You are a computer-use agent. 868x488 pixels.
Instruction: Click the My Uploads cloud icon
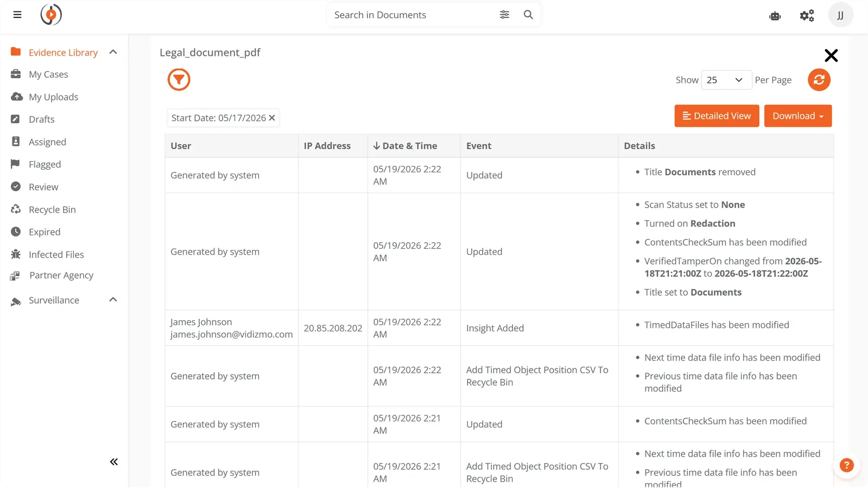pyautogui.click(x=16, y=97)
